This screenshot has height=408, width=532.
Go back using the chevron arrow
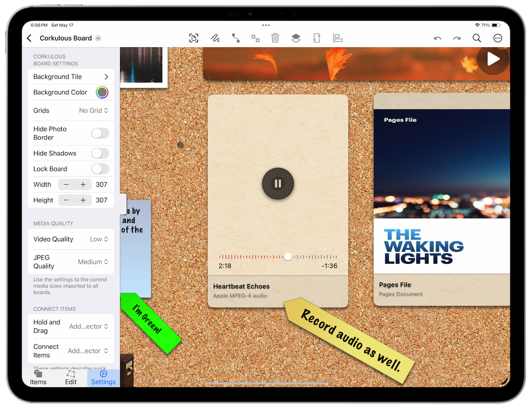tap(29, 38)
